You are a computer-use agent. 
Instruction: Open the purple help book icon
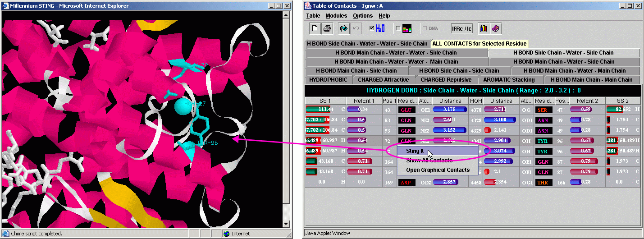(x=495, y=28)
